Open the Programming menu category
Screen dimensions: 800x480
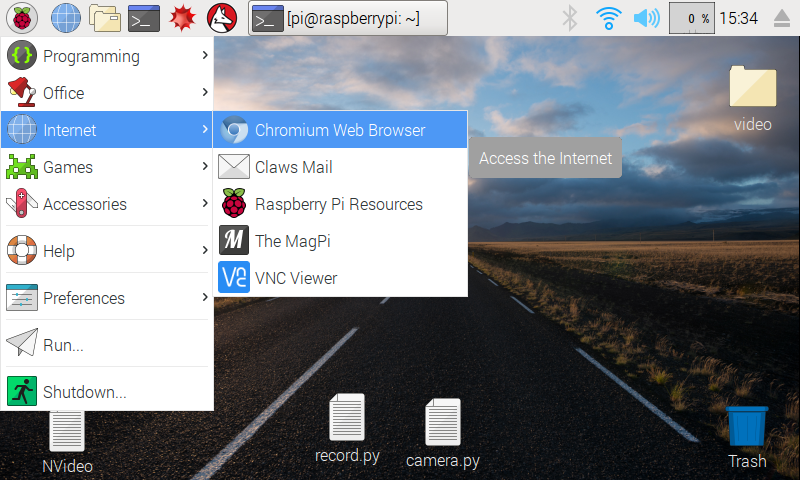(107, 56)
